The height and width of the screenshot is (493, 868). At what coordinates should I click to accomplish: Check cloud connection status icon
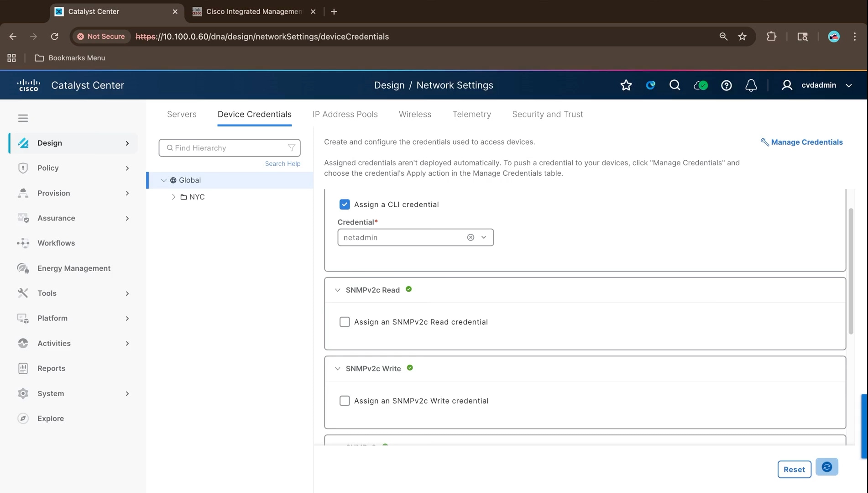pyautogui.click(x=701, y=85)
